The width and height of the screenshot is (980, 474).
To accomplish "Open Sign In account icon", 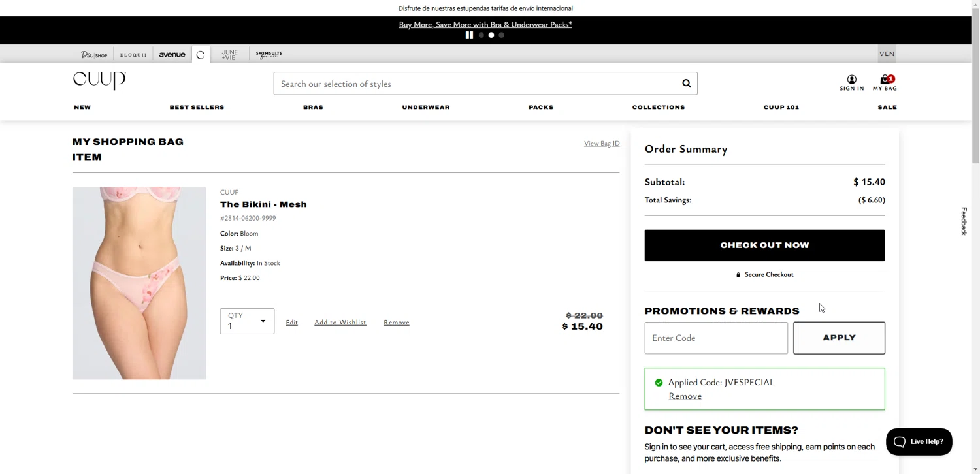I will tap(851, 83).
